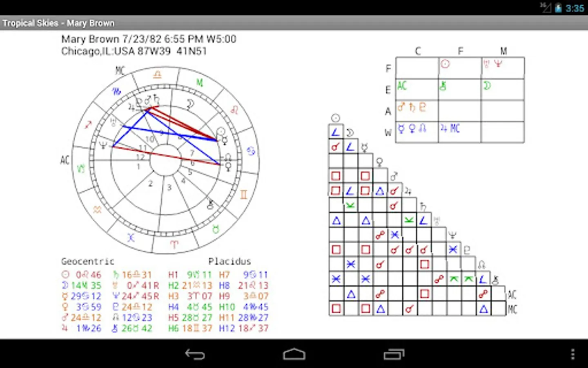Tap the H7 house cusp entry
This screenshot has width=588, height=368.
243,275
